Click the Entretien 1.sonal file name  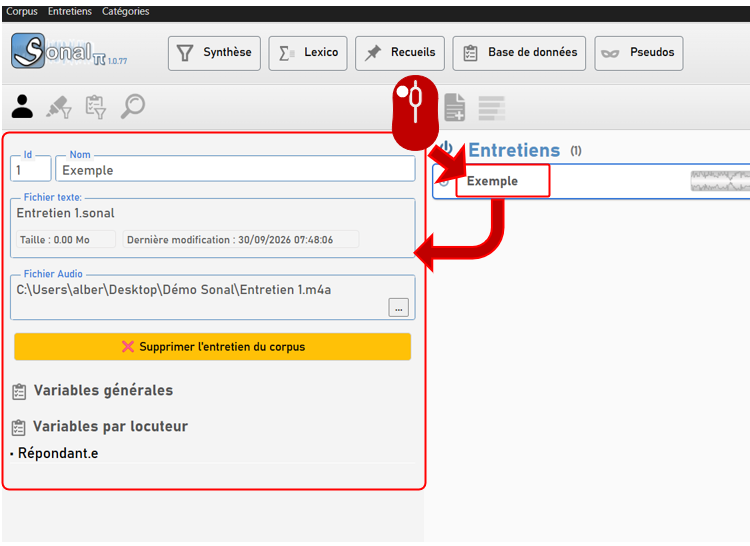click(x=66, y=213)
